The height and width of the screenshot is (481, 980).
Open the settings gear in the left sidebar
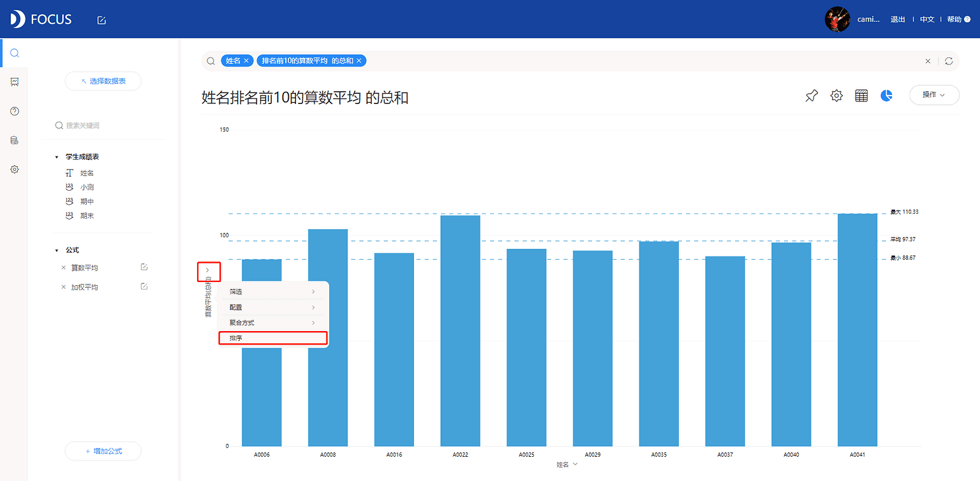(15, 170)
